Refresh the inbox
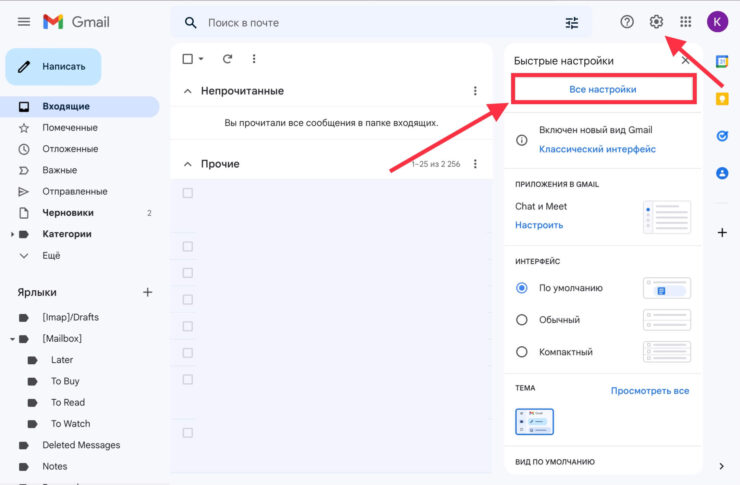This screenshot has width=740, height=485. click(227, 59)
